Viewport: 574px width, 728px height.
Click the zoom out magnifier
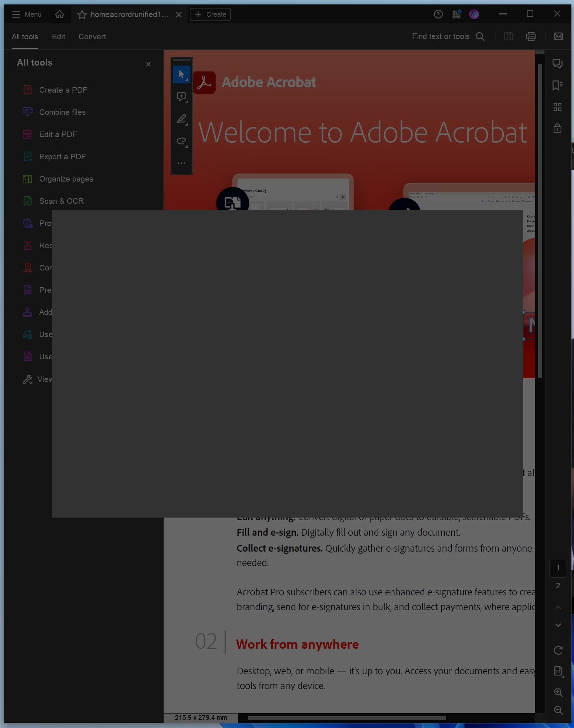click(x=558, y=710)
